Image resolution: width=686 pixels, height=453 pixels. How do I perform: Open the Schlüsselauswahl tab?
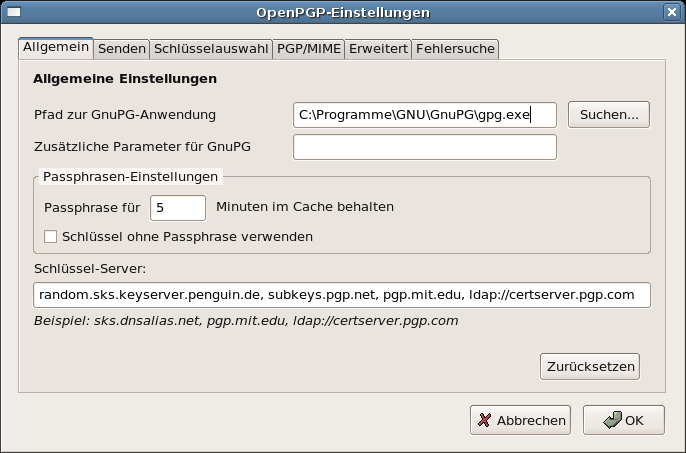click(x=211, y=49)
